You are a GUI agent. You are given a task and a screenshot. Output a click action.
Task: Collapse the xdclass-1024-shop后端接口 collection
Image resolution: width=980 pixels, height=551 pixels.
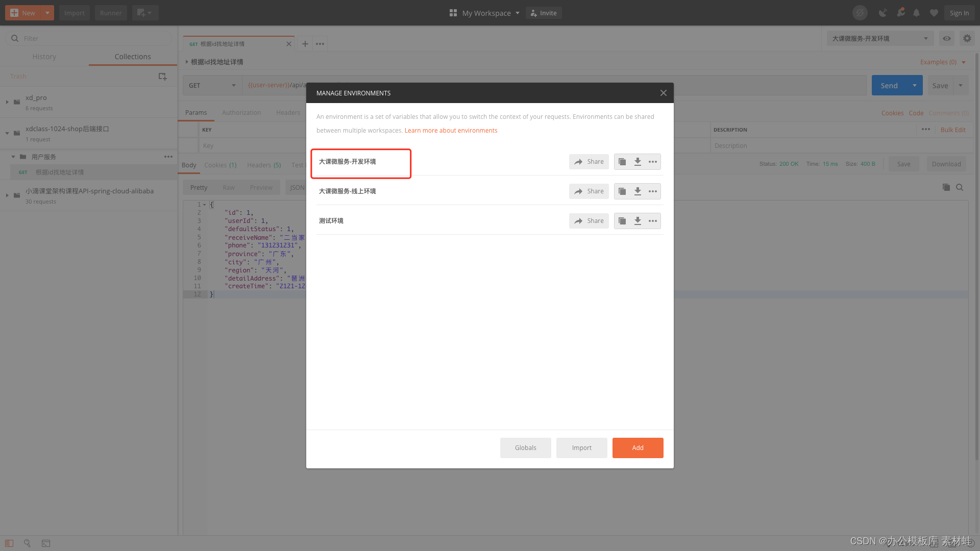(7, 133)
